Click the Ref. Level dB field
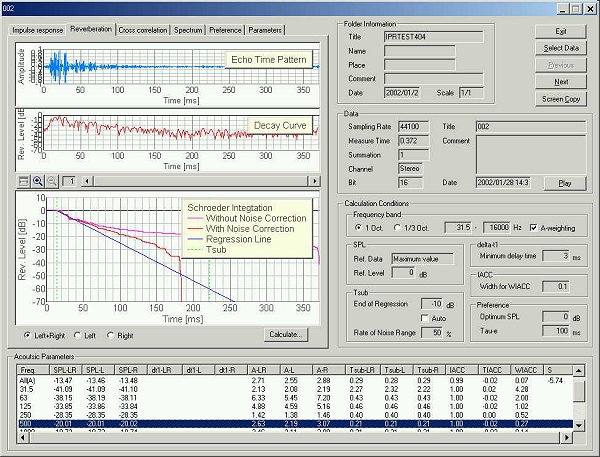 coord(403,273)
